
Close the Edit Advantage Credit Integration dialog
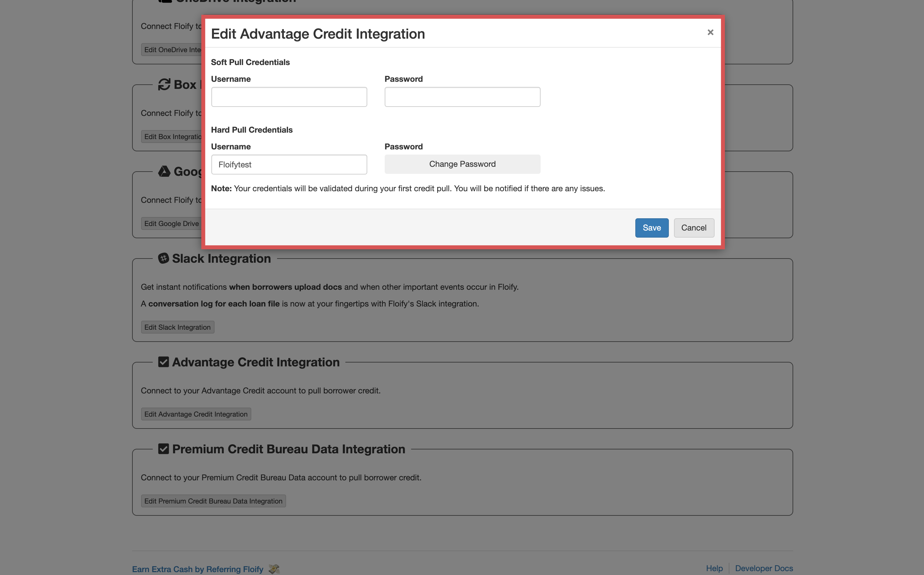(710, 32)
